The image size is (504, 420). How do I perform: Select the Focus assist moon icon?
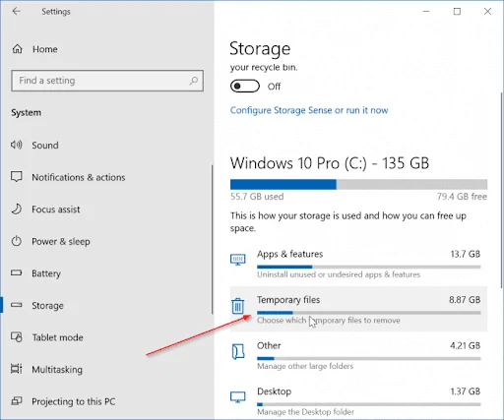click(17, 209)
